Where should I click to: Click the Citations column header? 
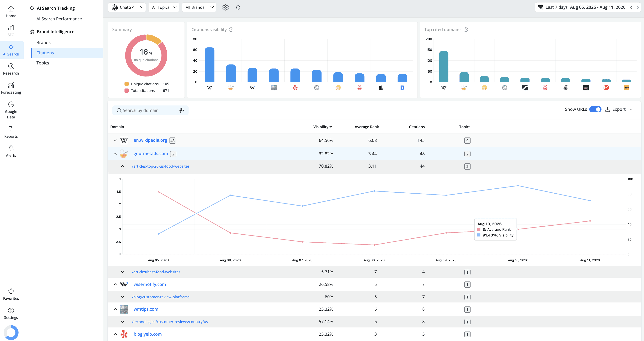(417, 127)
